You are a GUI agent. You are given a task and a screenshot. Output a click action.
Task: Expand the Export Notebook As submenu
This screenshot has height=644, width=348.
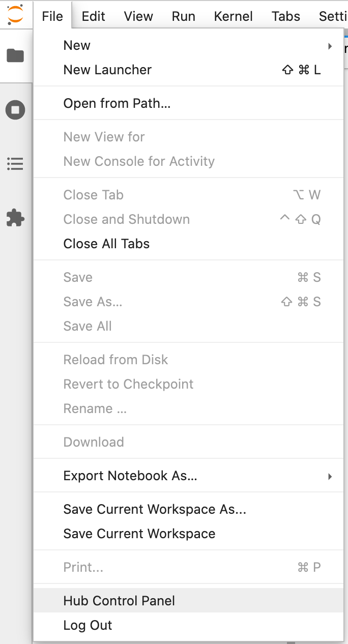click(330, 477)
